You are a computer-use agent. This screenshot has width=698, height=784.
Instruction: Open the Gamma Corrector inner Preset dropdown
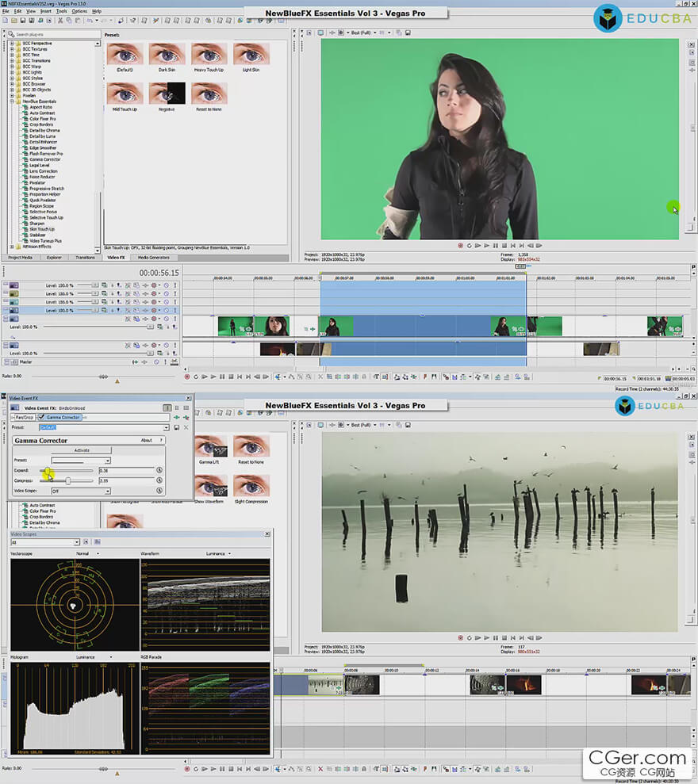(x=108, y=460)
